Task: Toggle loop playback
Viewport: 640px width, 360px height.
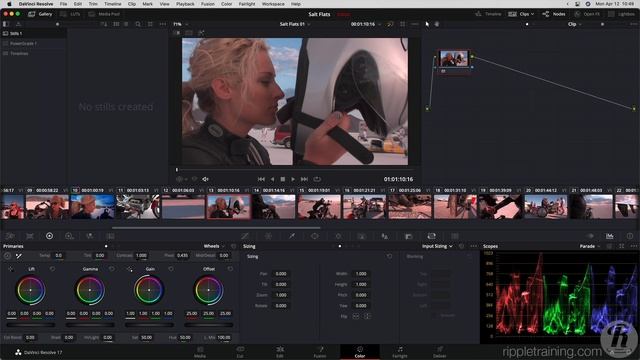Action: point(317,179)
